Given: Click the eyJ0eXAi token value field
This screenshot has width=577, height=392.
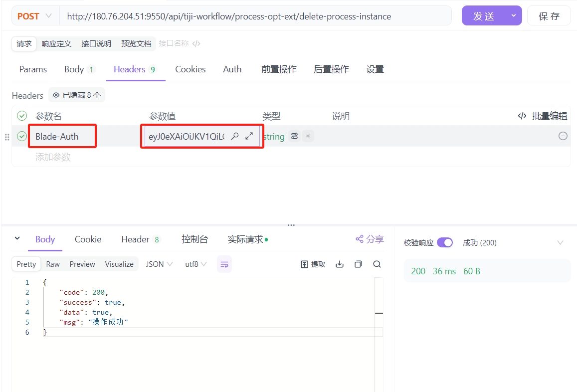Looking at the screenshot, I should coord(186,137).
